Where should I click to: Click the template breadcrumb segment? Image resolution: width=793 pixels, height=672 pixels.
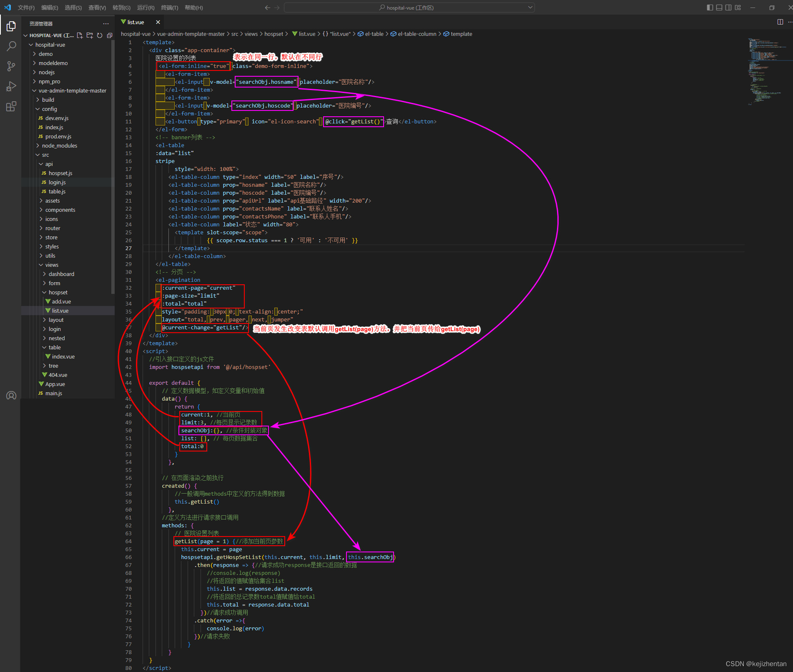pyautogui.click(x=458, y=34)
